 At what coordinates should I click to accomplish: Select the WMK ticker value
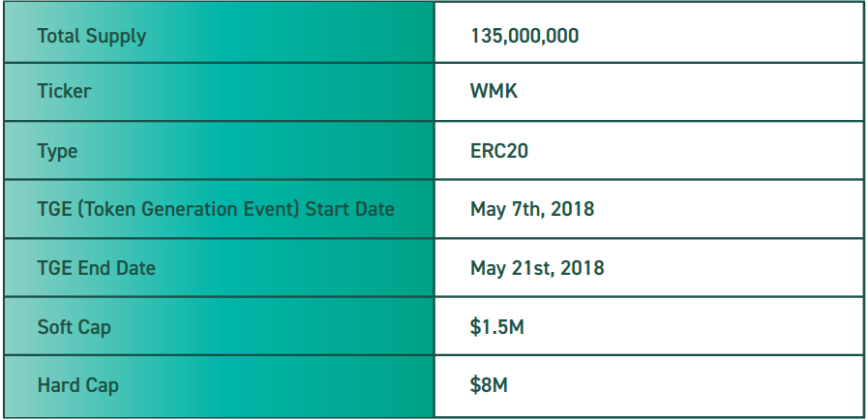coord(494,91)
